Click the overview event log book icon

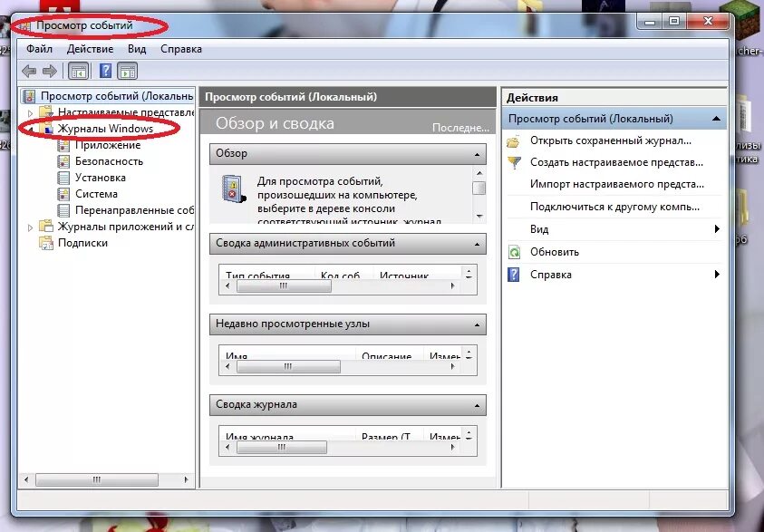[234, 189]
